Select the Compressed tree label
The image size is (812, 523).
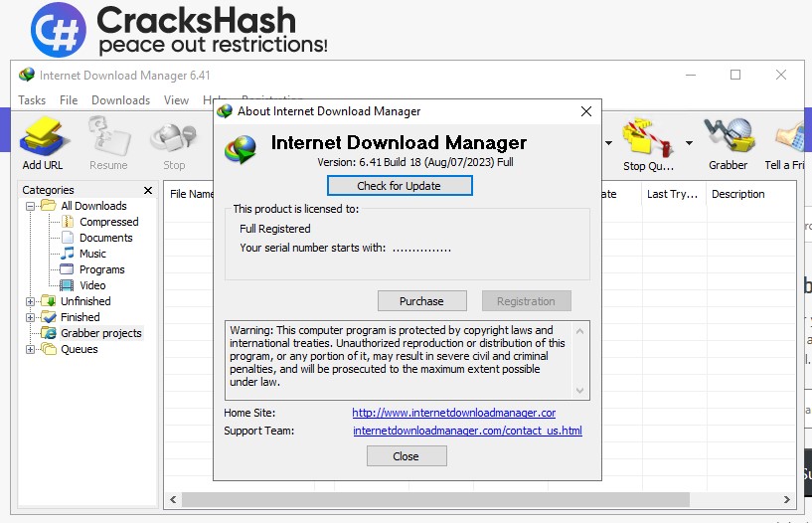[109, 222]
